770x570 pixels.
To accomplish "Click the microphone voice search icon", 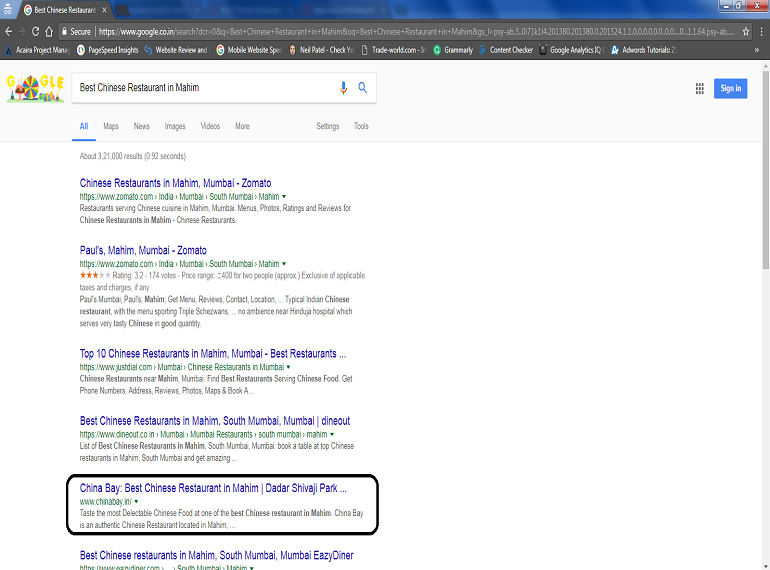I will pos(343,88).
